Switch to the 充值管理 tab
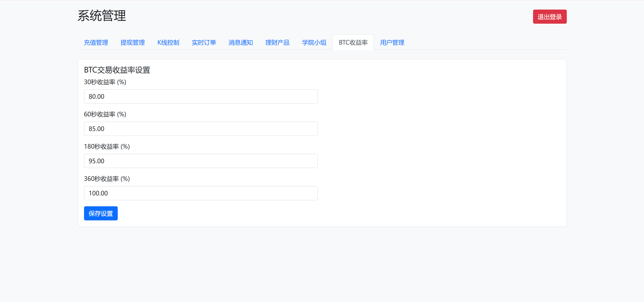The image size is (644, 302). tap(96, 43)
